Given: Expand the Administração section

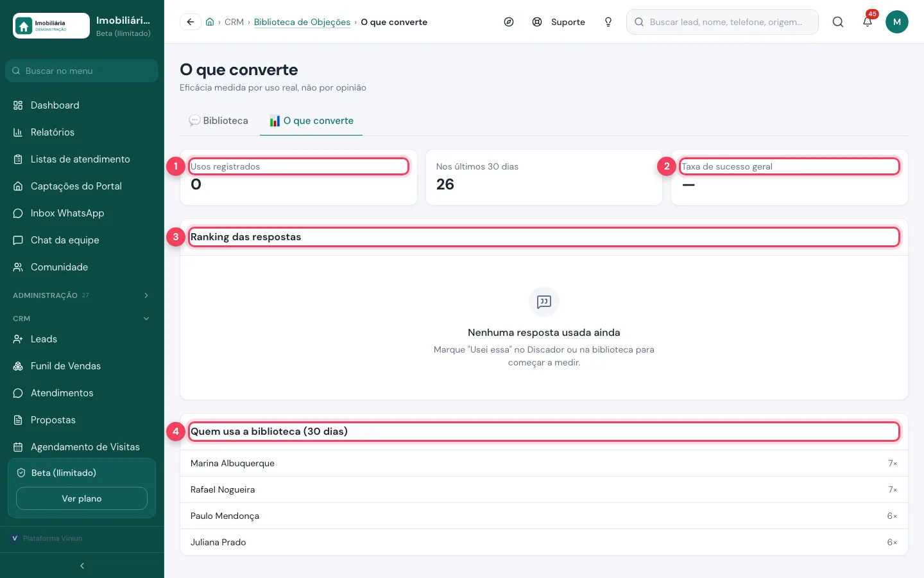Looking at the screenshot, I should coord(81,295).
